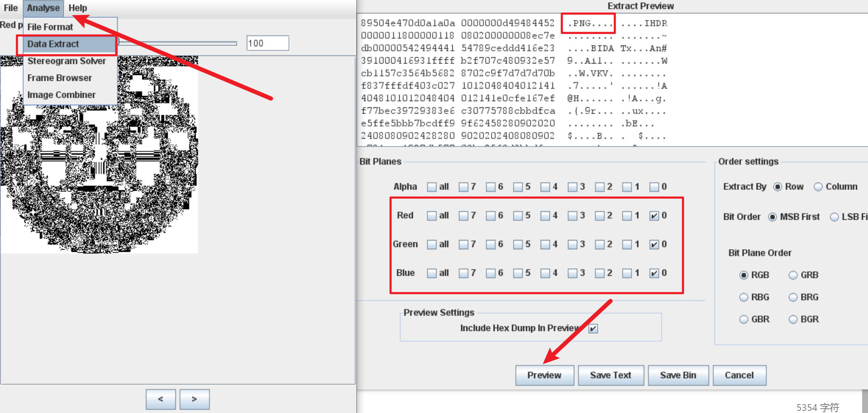The width and height of the screenshot is (868, 413).
Task: Click the zoom slider track
Action: (x=177, y=43)
